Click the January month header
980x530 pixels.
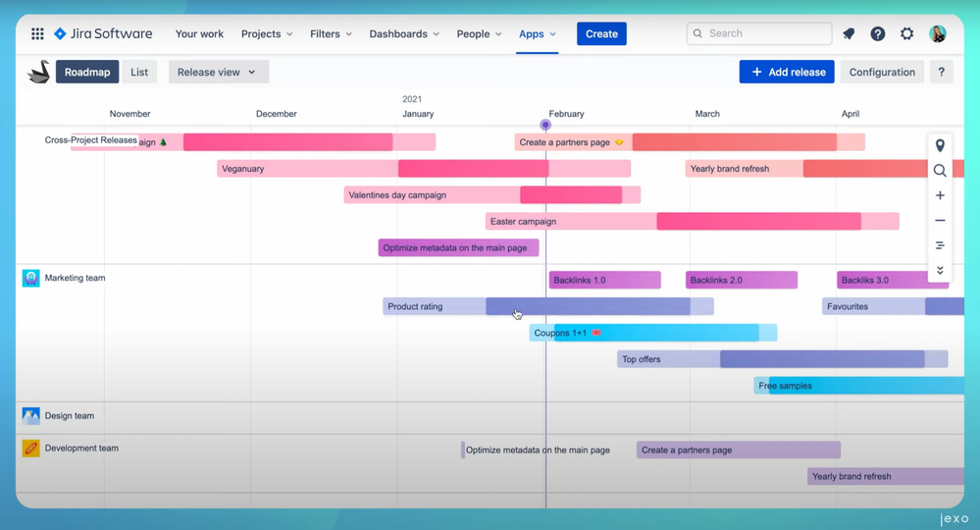pos(418,114)
